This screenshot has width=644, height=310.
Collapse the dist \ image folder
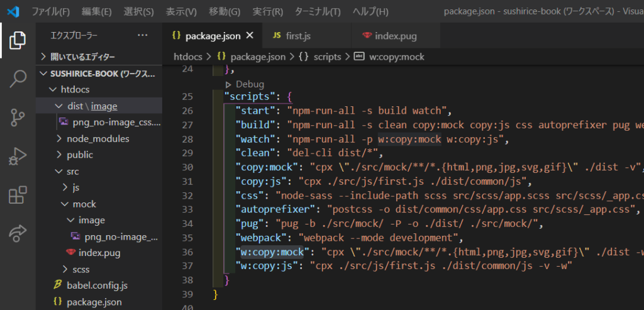99,106
